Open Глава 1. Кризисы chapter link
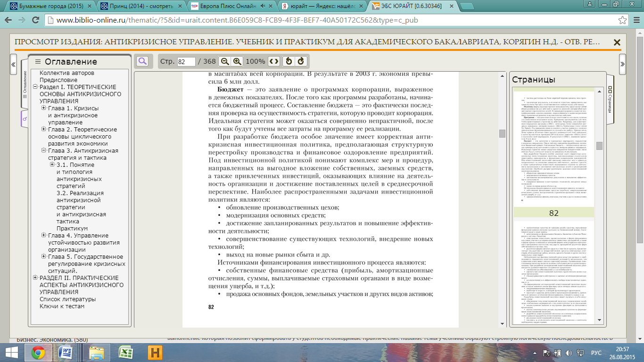The width and height of the screenshot is (644, 362). pyautogui.click(x=74, y=115)
